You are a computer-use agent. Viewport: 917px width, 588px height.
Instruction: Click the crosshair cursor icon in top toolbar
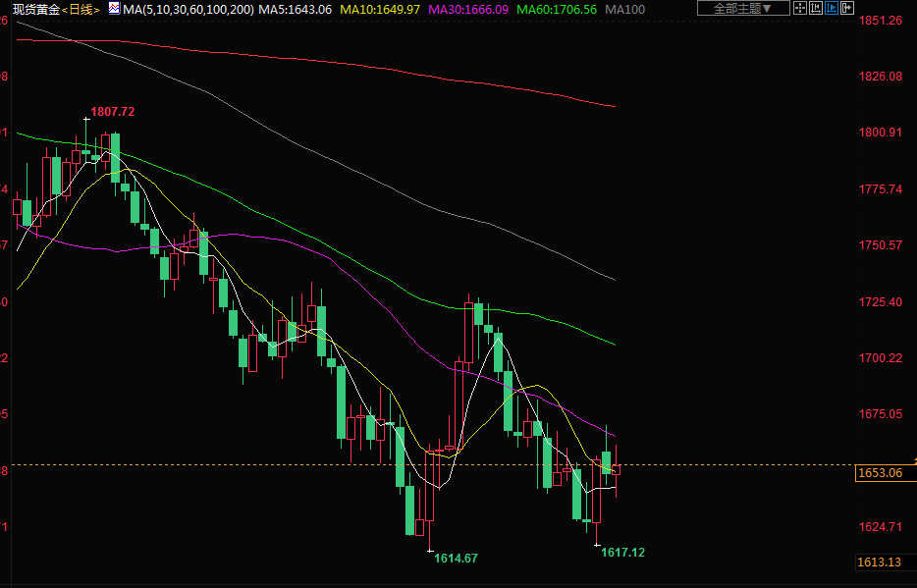(x=799, y=9)
